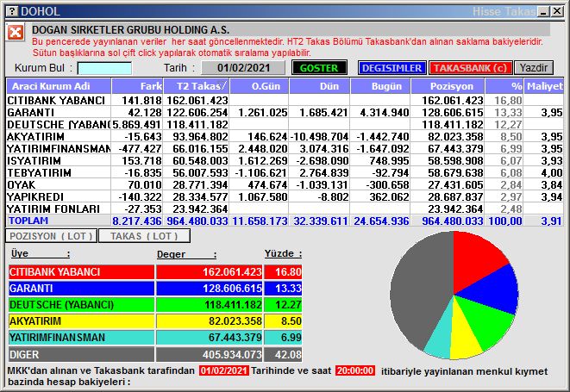Viewport: 570px width, 392px height.
Task: Click the Yazdir print button
Action: click(x=533, y=68)
